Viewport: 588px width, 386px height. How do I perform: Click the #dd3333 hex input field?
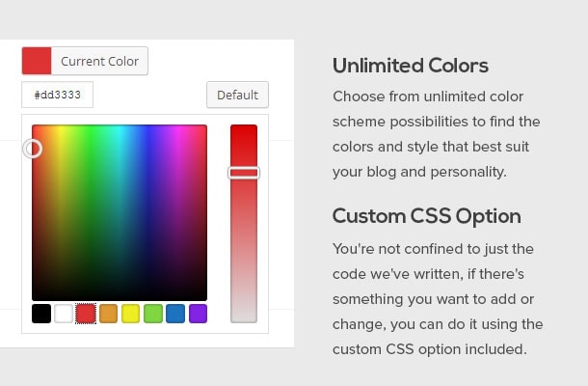point(58,95)
